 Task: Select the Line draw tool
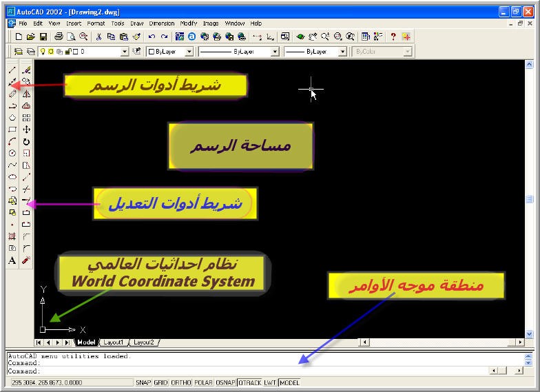(12, 70)
